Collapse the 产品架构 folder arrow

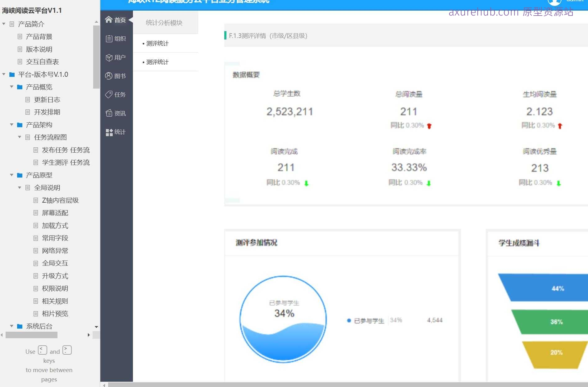point(11,125)
